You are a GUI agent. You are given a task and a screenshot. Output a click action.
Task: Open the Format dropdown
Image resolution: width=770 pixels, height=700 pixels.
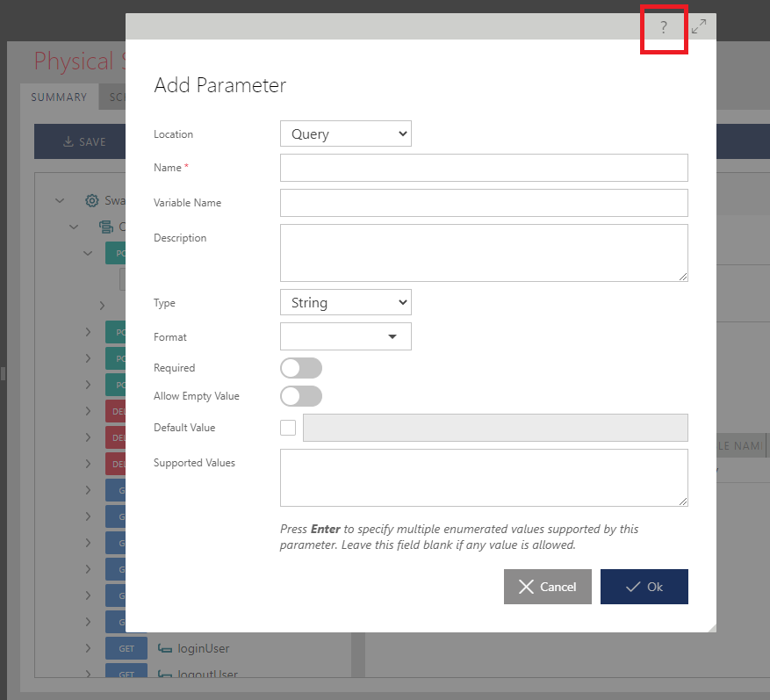[345, 336]
